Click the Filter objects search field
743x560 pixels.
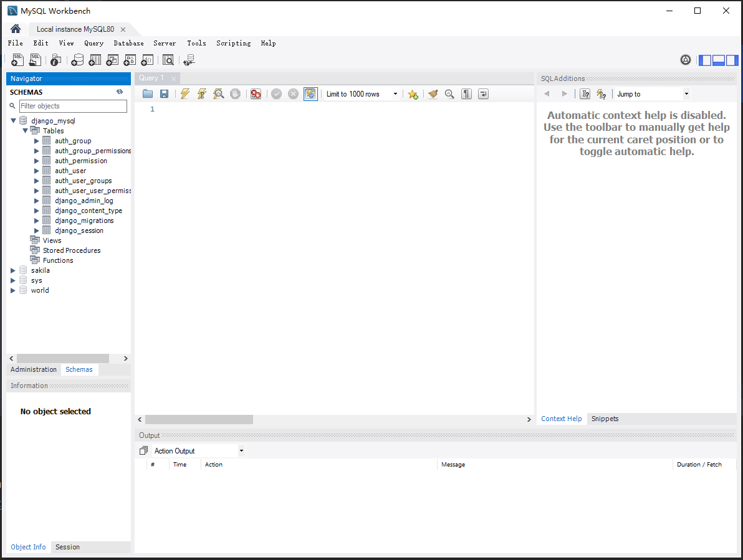[x=73, y=106]
